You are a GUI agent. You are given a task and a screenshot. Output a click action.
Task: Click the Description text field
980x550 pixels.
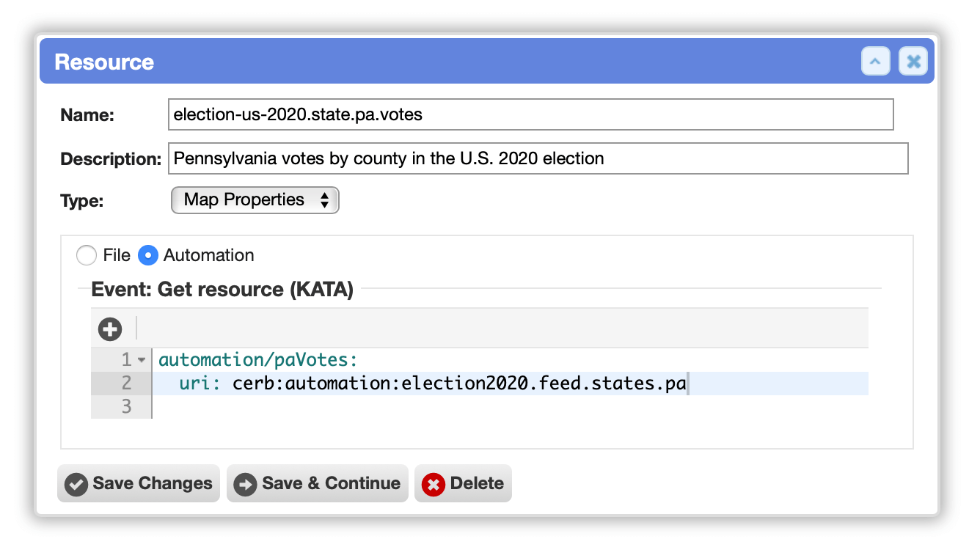(538, 158)
